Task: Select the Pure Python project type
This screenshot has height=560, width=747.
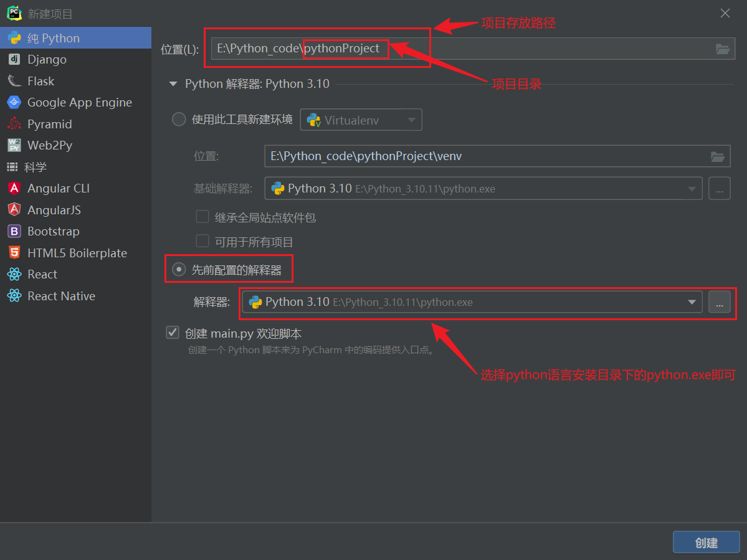Action: click(x=76, y=38)
